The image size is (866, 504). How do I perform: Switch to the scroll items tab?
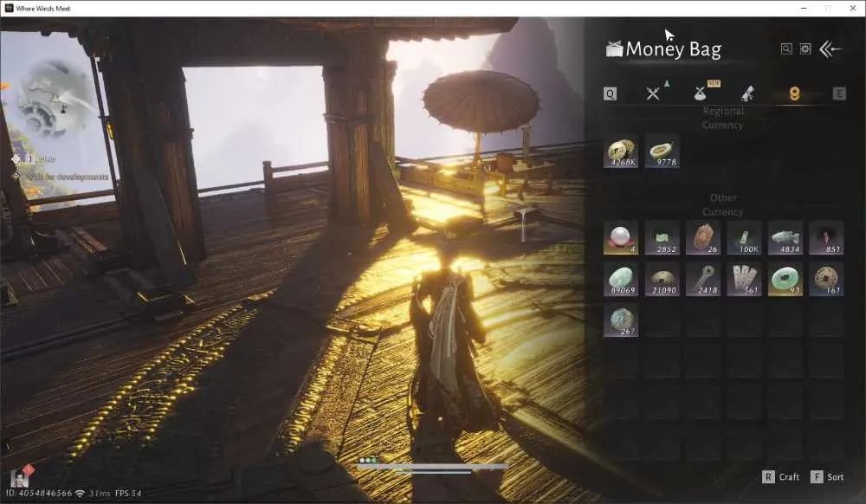(748, 94)
